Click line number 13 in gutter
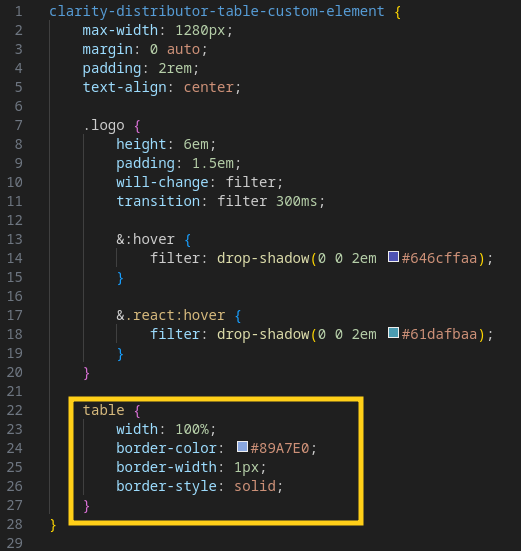The width and height of the screenshot is (521, 551). coord(15,239)
